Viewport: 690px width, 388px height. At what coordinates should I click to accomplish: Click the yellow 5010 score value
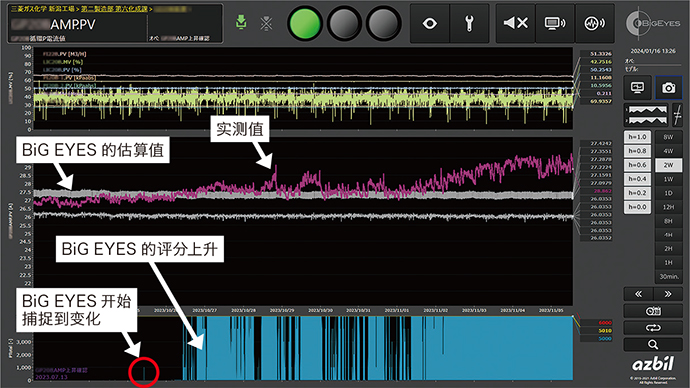coord(605,330)
